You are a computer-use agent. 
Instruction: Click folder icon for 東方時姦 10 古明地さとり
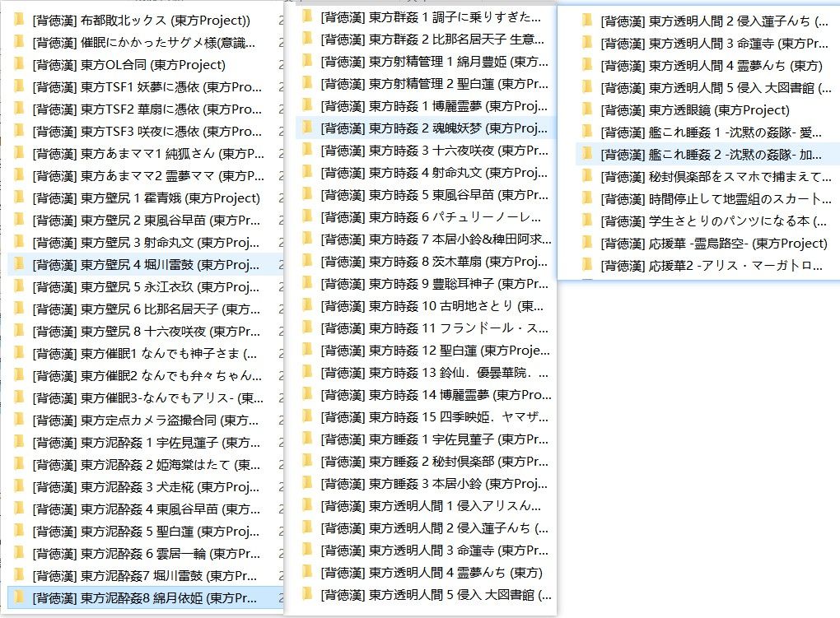tap(307, 305)
